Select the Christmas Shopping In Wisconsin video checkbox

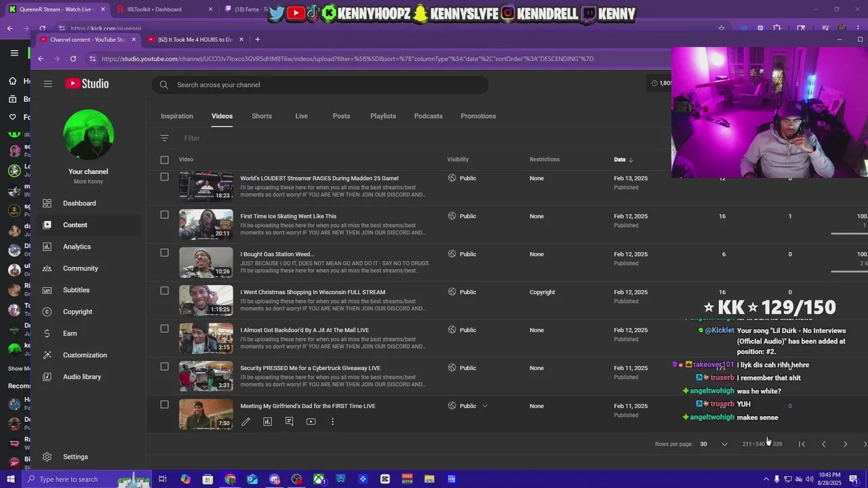click(164, 291)
